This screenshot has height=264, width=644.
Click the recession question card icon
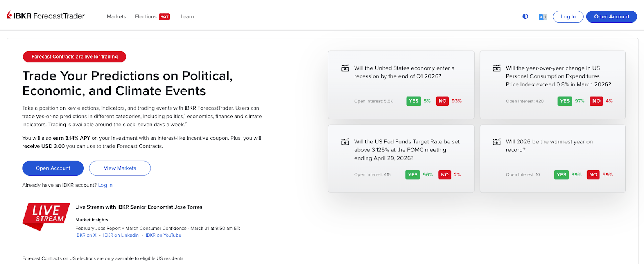coord(345,68)
